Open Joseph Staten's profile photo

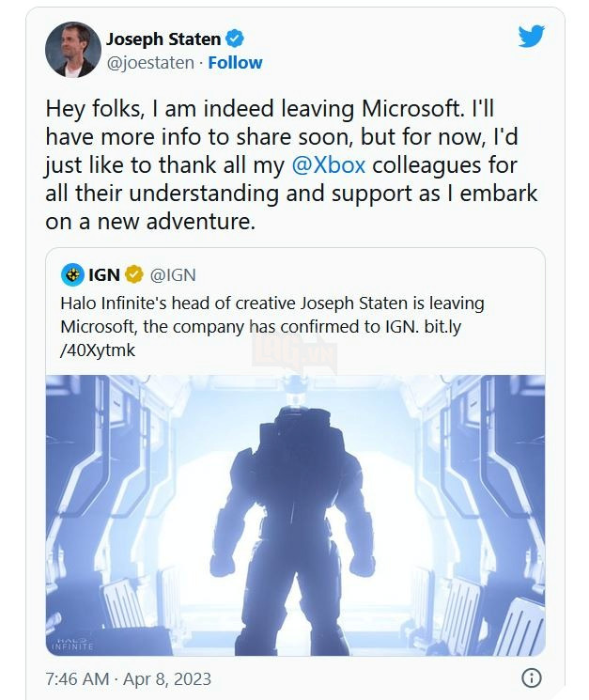(73, 50)
